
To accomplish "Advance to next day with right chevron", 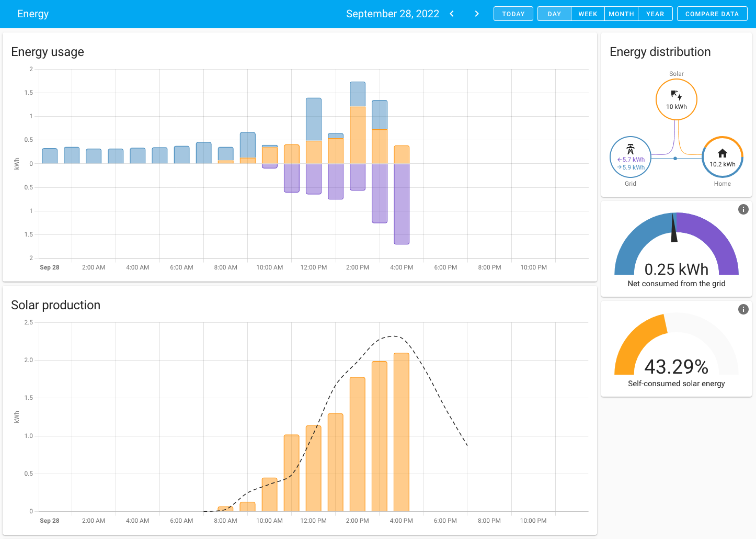I will [476, 14].
